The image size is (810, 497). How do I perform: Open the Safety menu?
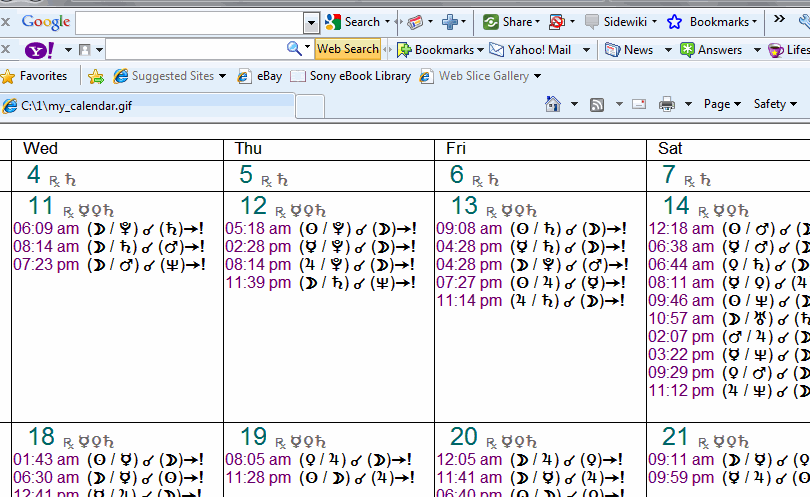click(775, 104)
